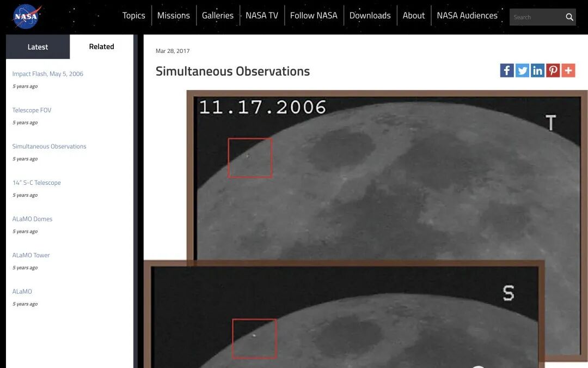The width and height of the screenshot is (588, 368).
Task: Click the Simultaneous Observations page heading
Action: (232, 71)
